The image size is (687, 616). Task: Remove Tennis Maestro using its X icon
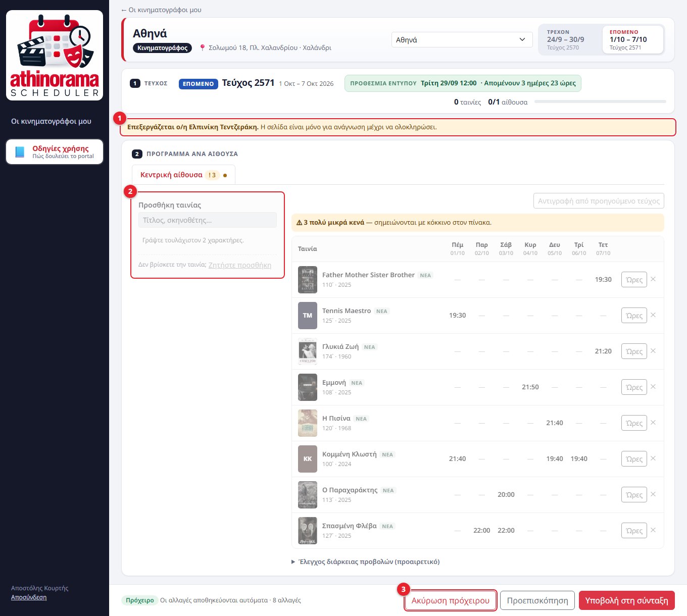click(653, 315)
